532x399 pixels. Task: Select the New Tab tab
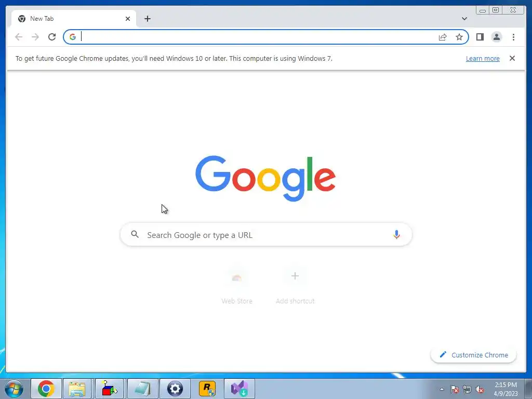[74, 19]
